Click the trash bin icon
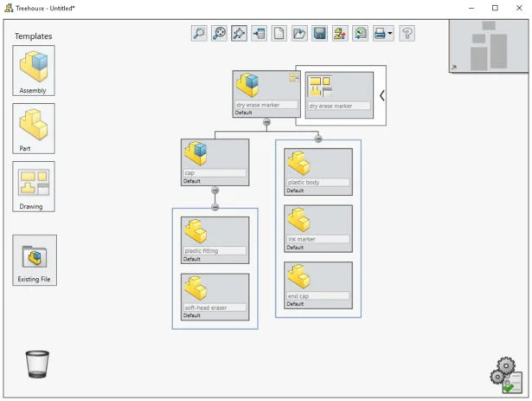The height and width of the screenshot is (401, 532). point(37,364)
